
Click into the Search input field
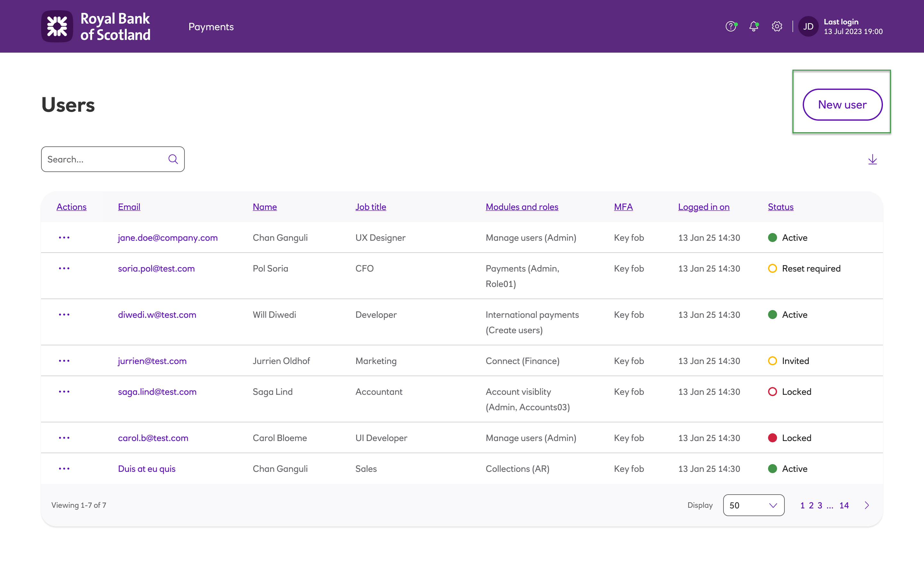(x=104, y=159)
